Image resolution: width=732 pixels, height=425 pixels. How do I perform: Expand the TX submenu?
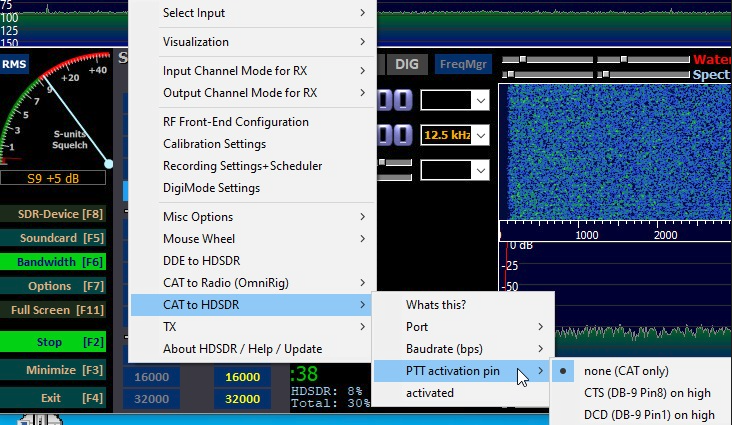click(252, 326)
